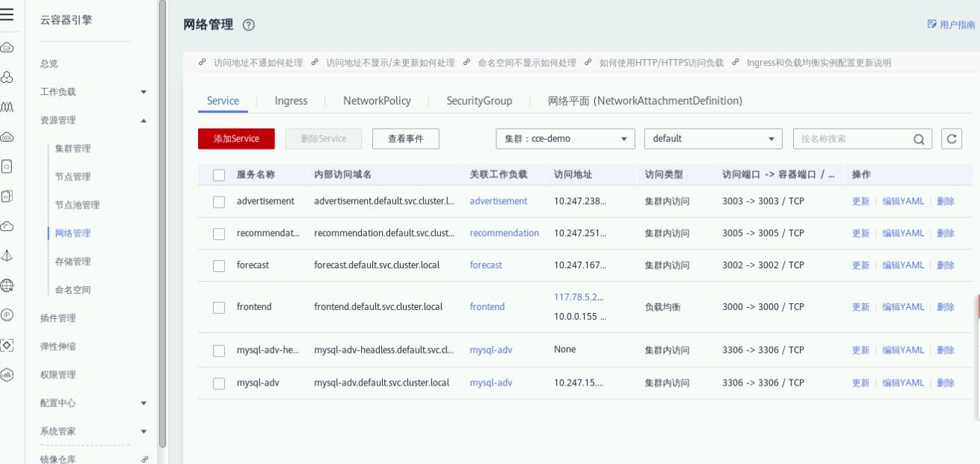Click the 查看事件 button
Image resolution: width=980 pixels, height=464 pixels.
405,139
